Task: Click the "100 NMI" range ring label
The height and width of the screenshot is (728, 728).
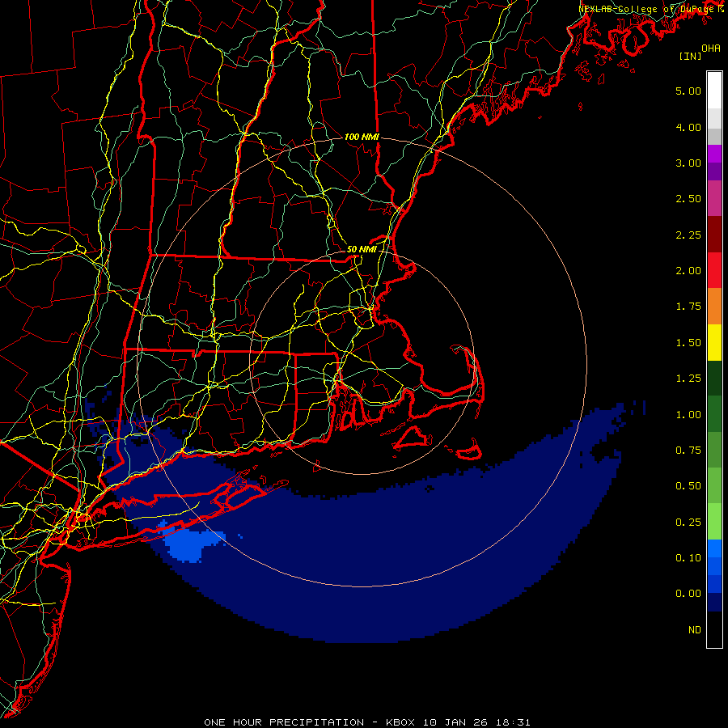Action: (362, 137)
